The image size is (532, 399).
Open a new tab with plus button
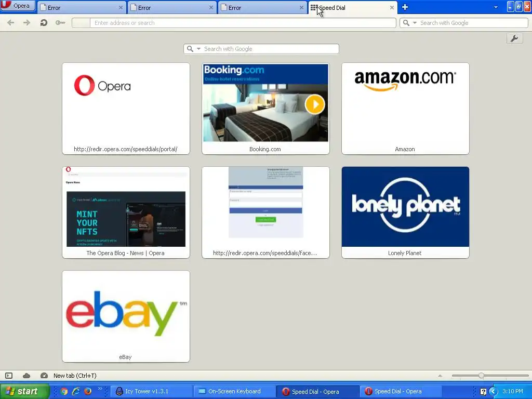[x=405, y=7]
